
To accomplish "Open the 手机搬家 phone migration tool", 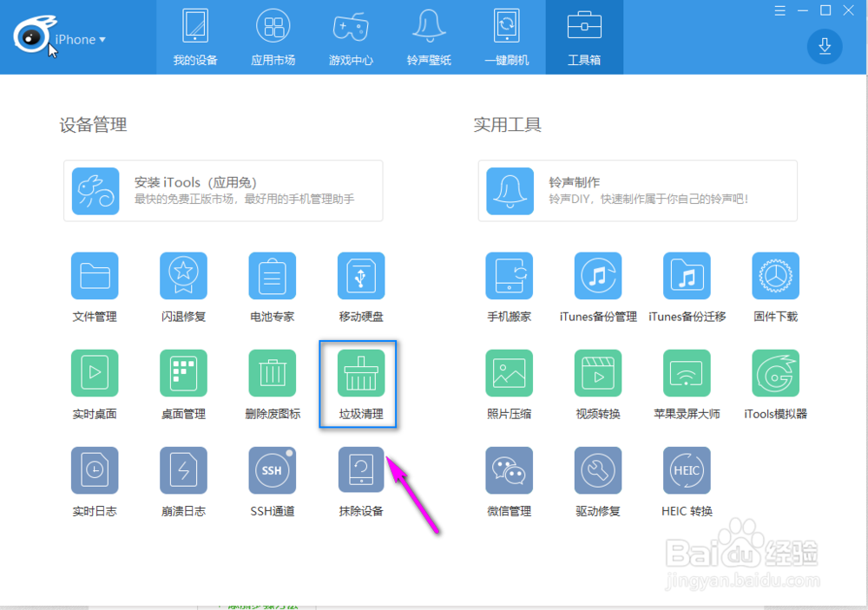I will click(x=509, y=276).
